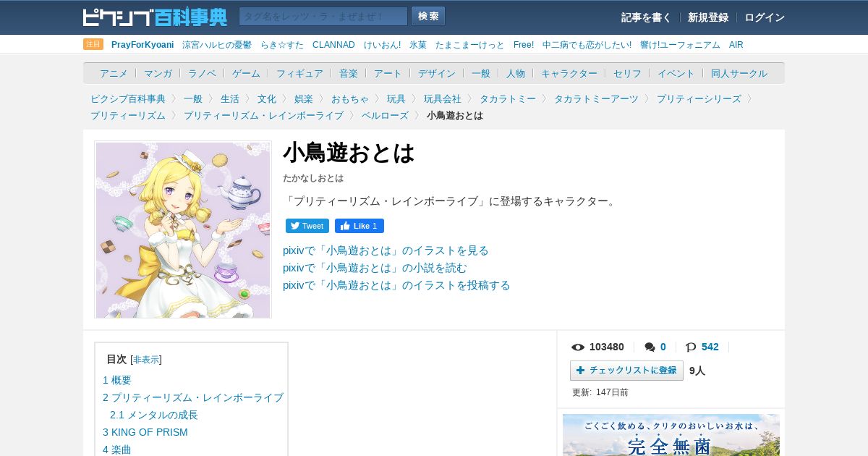Jump to section 2 プリティーリズム・レインボーライブ
The width and height of the screenshot is (868, 456).
pos(193,397)
